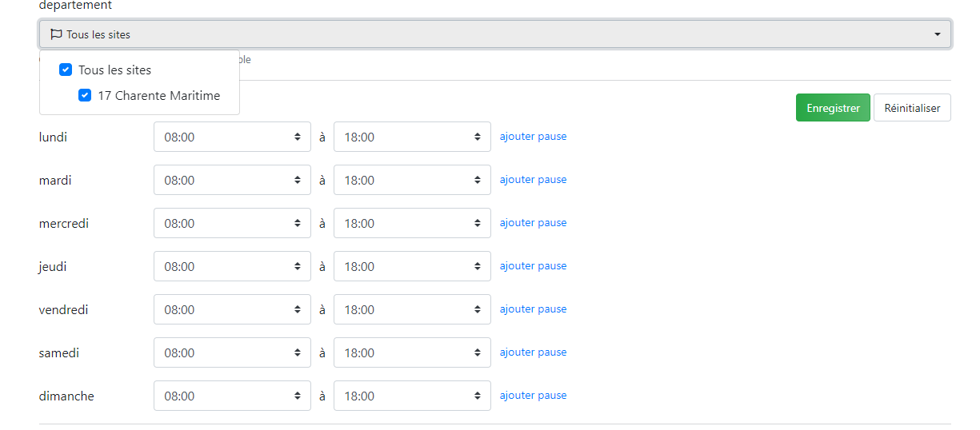Click the Enregistrer button
This screenshot has width=980, height=430.
tap(833, 108)
